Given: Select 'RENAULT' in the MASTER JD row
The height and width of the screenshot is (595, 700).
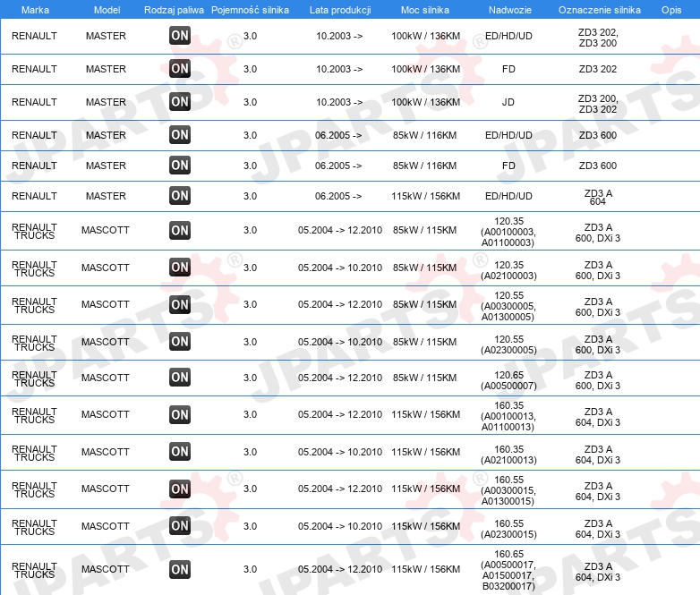Looking at the screenshot, I should pyautogui.click(x=34, y=102).
